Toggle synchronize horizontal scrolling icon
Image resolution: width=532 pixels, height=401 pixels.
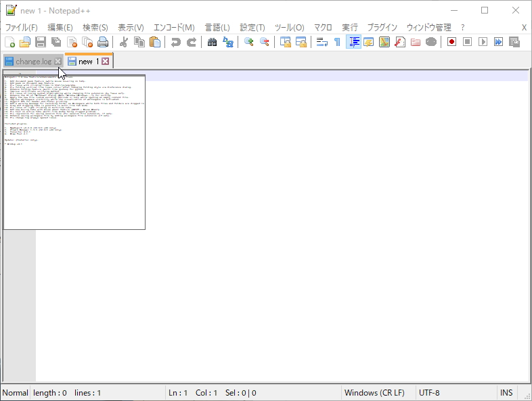[301, 42]
